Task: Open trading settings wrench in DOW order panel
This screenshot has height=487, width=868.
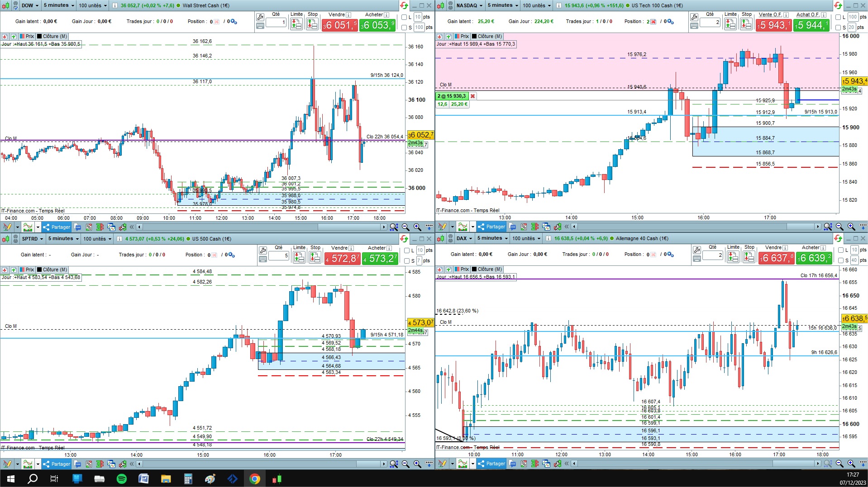Action: [x=260, y=17]
